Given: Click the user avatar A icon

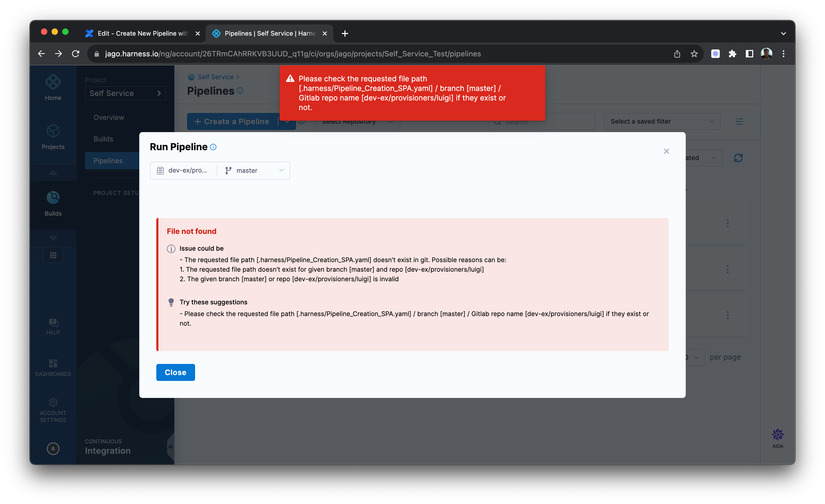Looking at the screenshot, I should coord(53,448).
